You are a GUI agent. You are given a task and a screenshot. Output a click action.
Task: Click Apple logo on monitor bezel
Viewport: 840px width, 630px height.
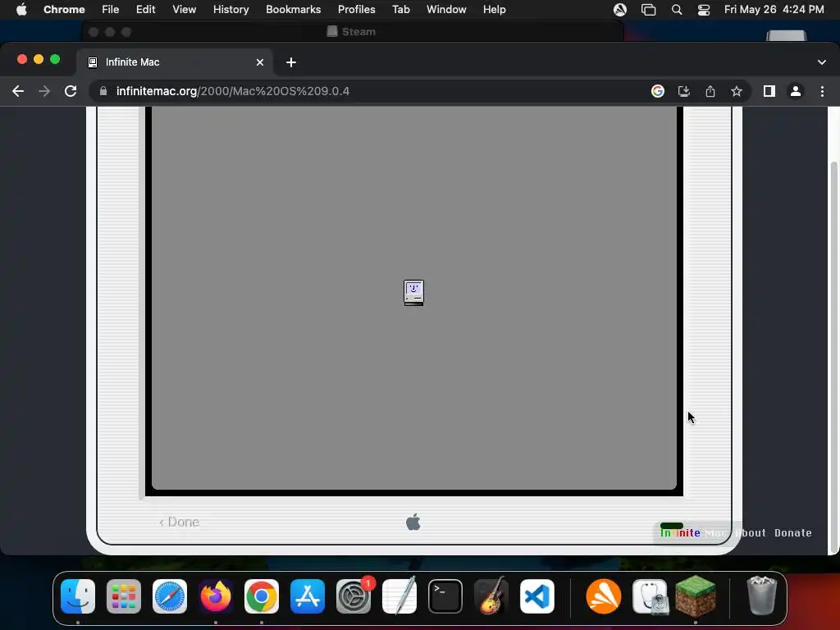(413, 522)
